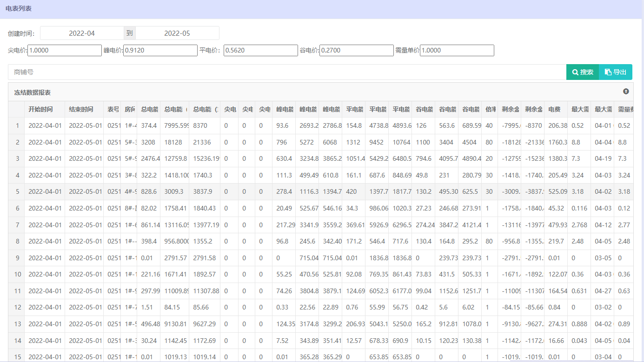The height and width of the screenshot is (362, 644).
Task: Click max demand date cell 04-27
Action: tap(602, 291)
